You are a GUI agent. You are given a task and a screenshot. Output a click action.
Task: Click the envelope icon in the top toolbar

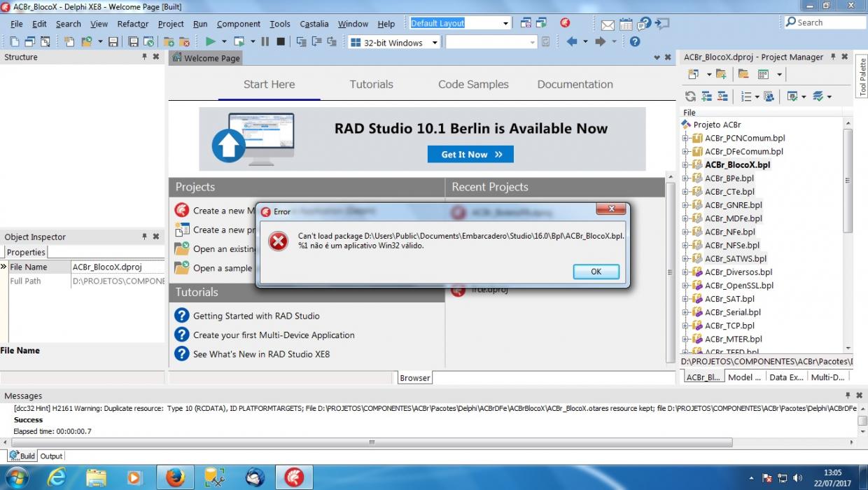tap(608, 24)
